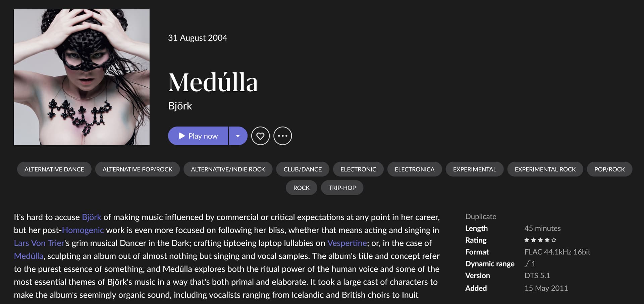Viewport: 644px width, 304px height.
Task: Open the three-dots more options menu
Action: 282,136
